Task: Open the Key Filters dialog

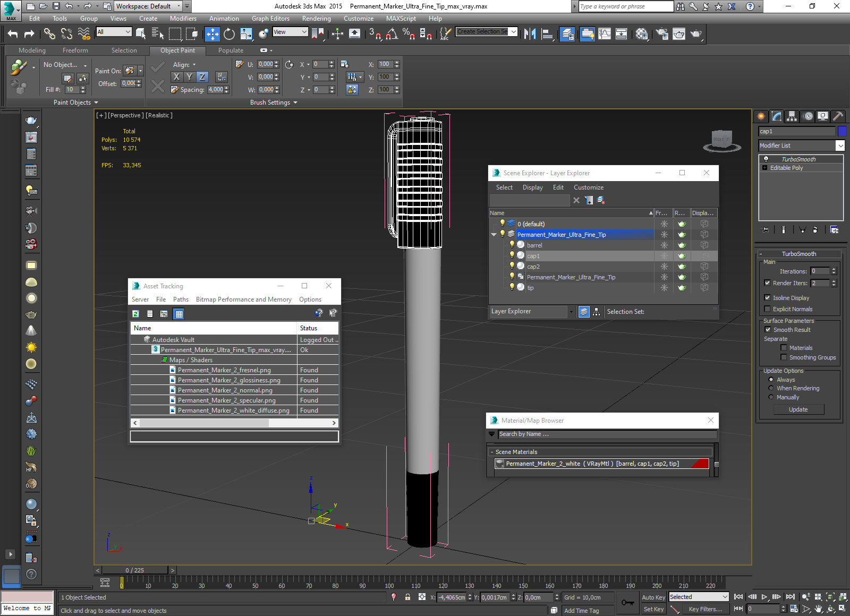Action: tap(705, 609)
